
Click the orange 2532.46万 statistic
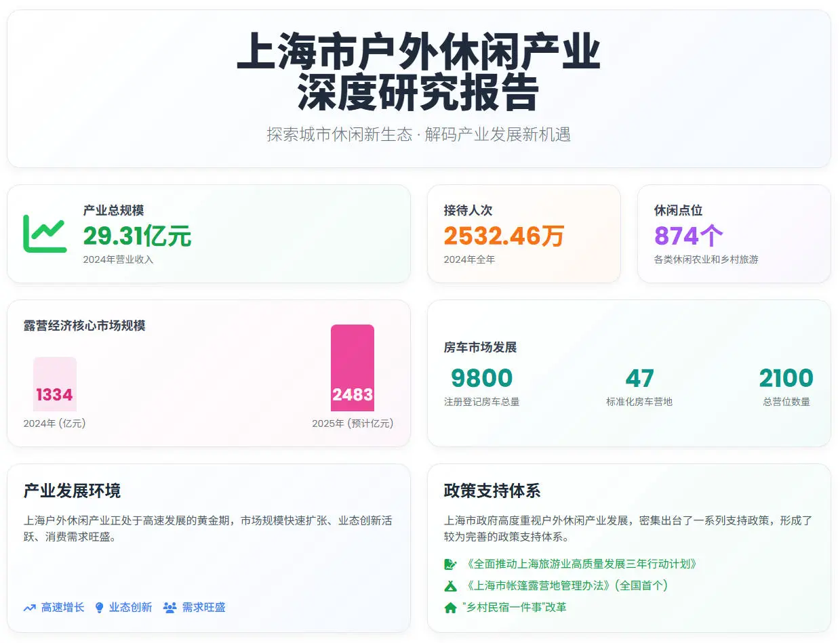coord(505,235)
